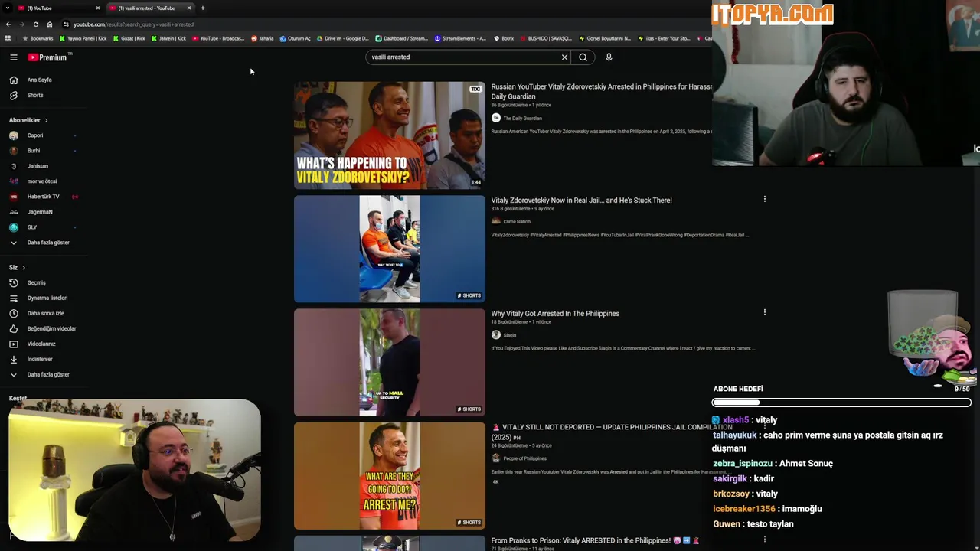Open Habertürk TV channel avatar
The image size is (980, 551).
13,197
